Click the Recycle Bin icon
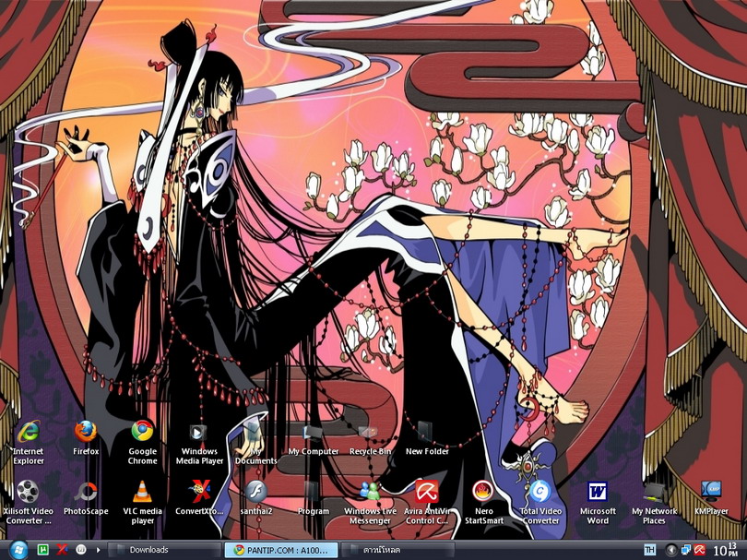The height and width of the screenshot is (560, 747). [x=370, y=438]
